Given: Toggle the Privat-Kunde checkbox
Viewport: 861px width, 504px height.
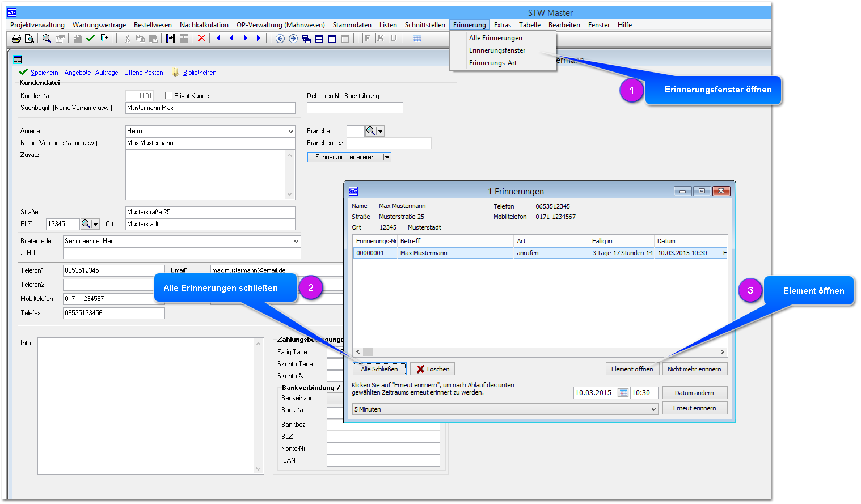Looking at the screenshot, I should click(x=168, y=96).
